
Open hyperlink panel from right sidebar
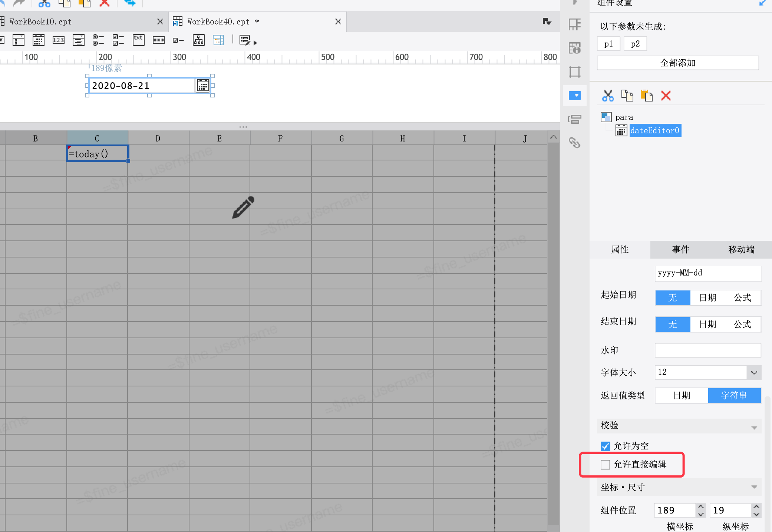pos(574,143)
